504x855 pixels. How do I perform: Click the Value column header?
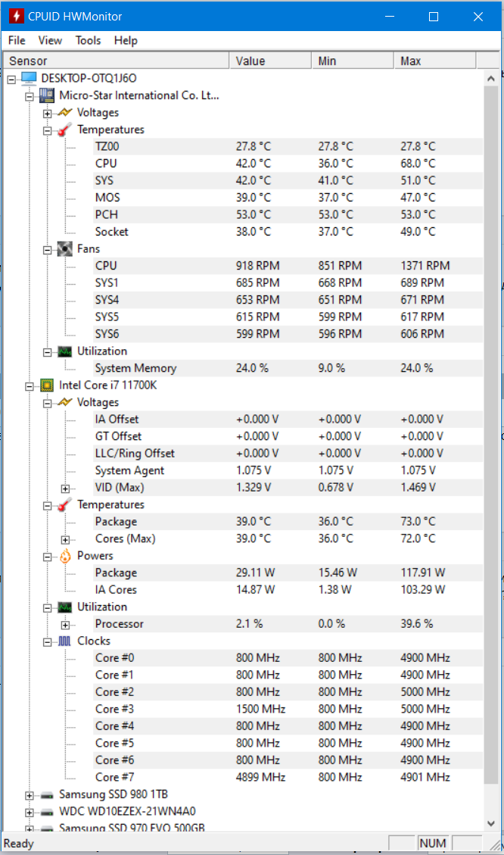coord(270,61)
